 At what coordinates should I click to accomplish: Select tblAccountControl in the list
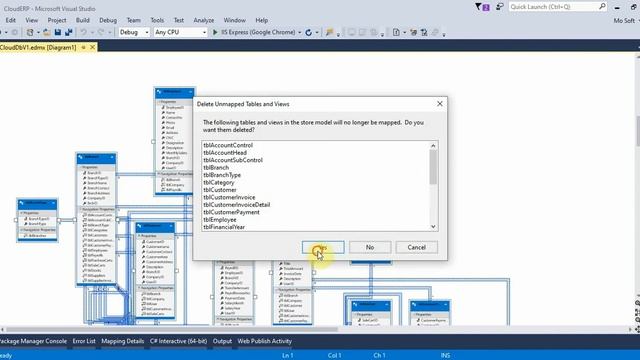pyautogui.click(x=228, y=145)
